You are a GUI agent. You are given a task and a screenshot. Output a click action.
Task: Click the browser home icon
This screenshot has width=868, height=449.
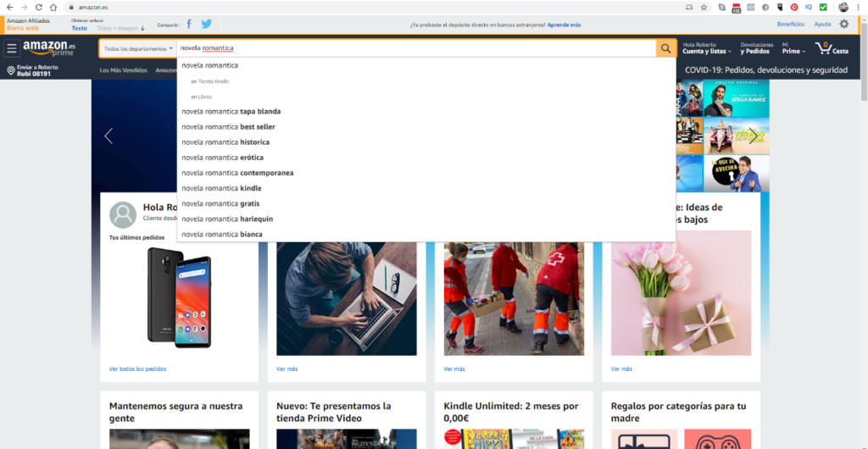click(x=53, y=7)
